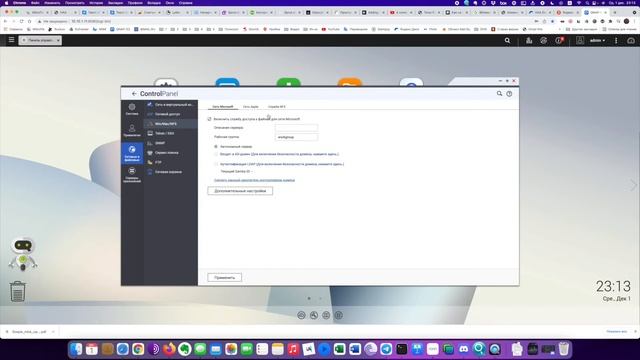Click the Control Panel search magnifier
Screen dimensions: 640x360
499,93
